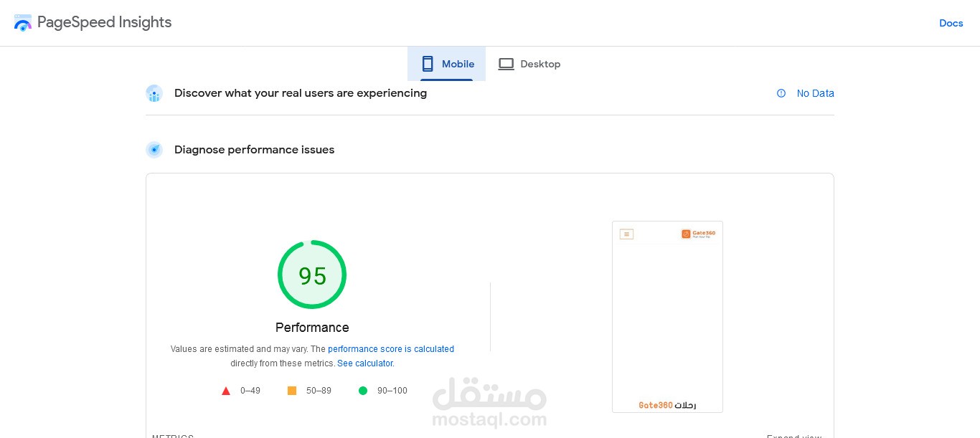This screenshot has width=980, height=438.
Task: Click the 90–100 range label
Action: coord(392,391)
